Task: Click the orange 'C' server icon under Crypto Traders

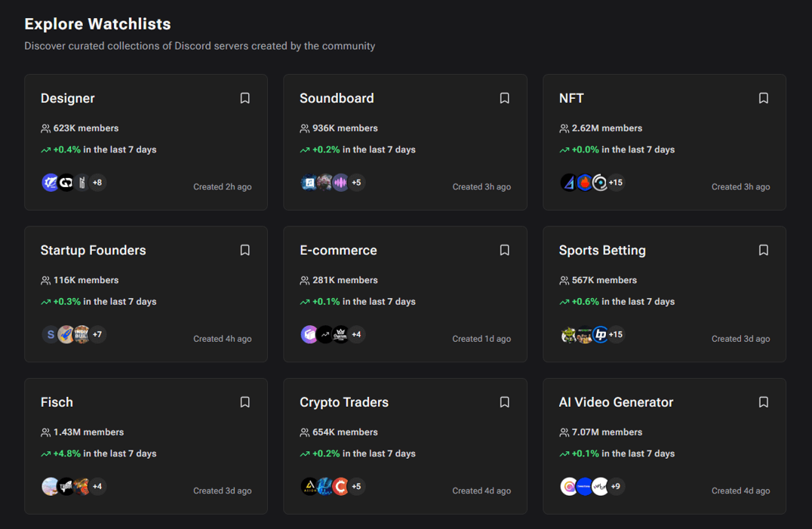Action: click(339, 486)
